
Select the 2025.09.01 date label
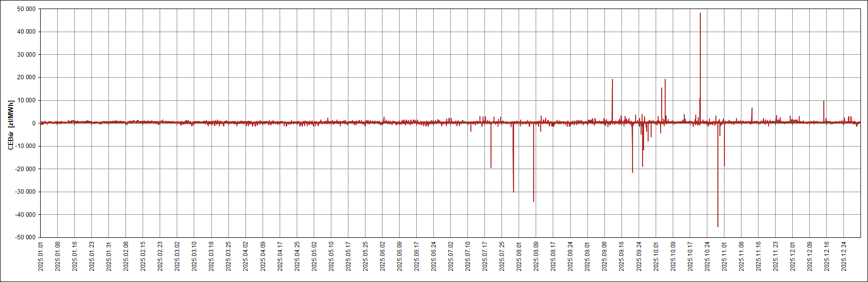tap(587, 256)
